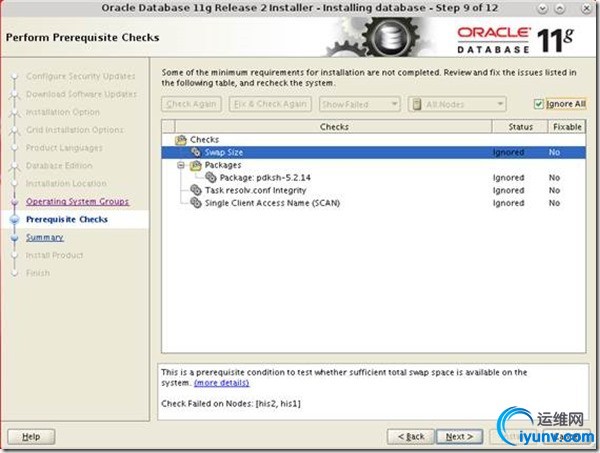Click the Install Product step

point(54,255)
